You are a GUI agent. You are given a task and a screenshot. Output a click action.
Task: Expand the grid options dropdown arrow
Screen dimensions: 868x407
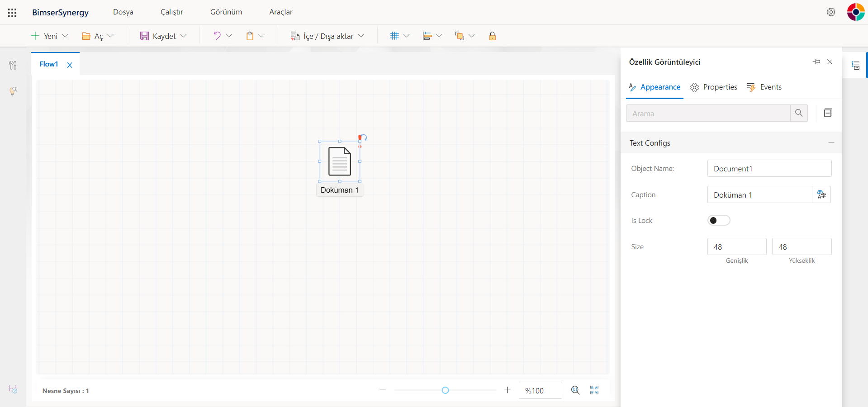pos(406,36)
